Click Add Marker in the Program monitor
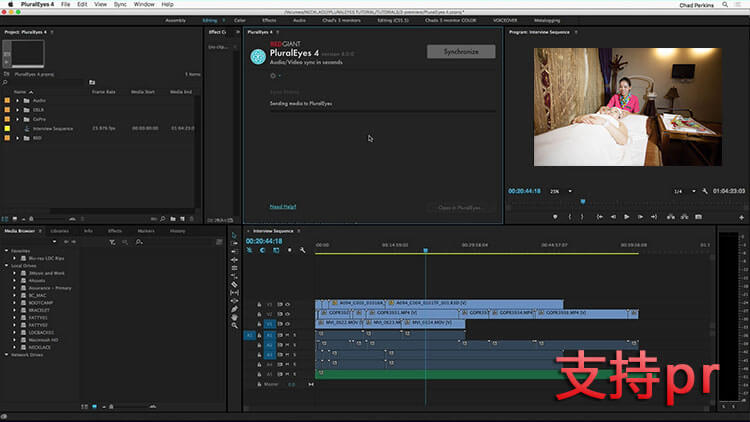The width and height of the screenshot is (750, 422). coord(555,217)
